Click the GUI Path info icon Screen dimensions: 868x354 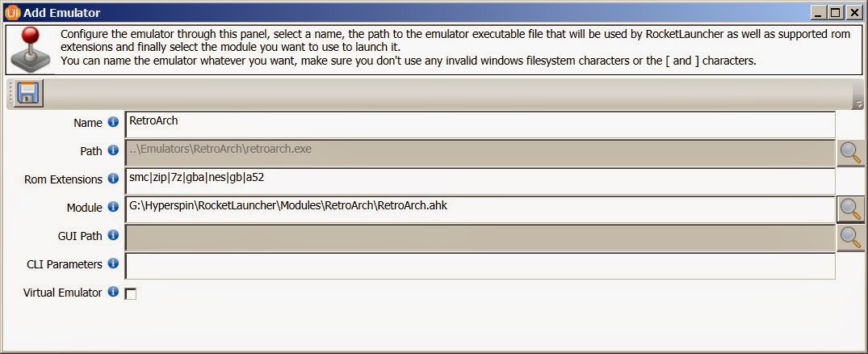(113, 235)
